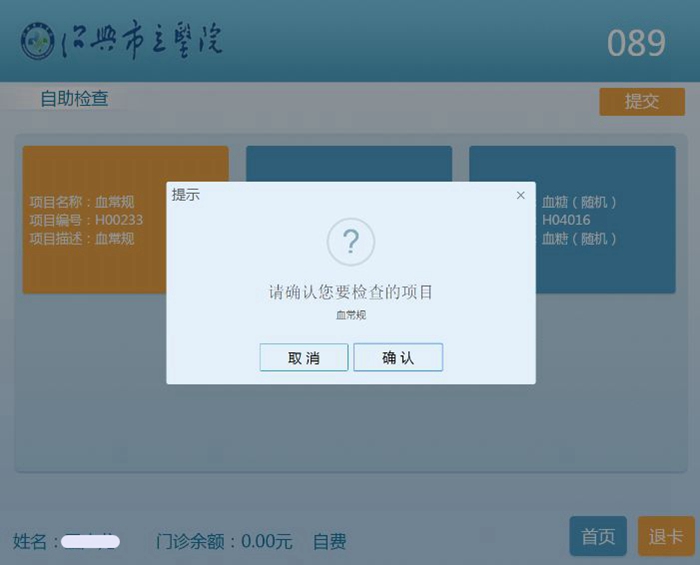The width and height of the screenshot is (700, 565).
Task: Click the question mark icon in dialog
Action: pos(351,242)
